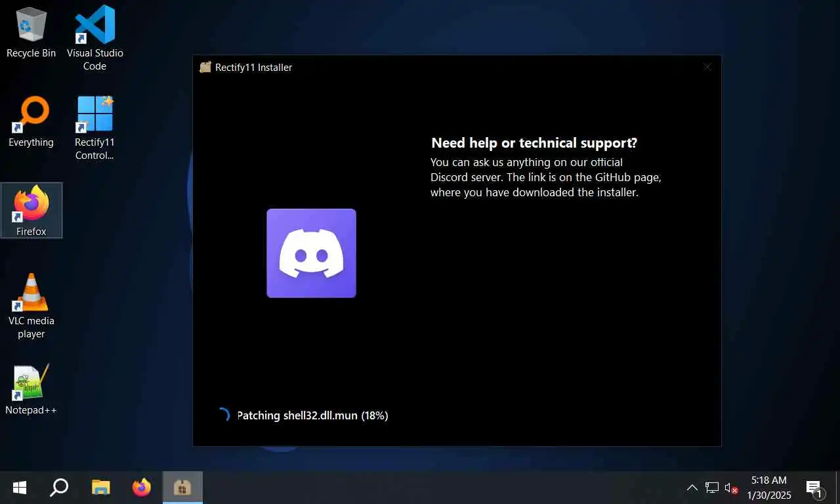This screenshot has height=504, width=840.
Task: Select the Everything search desktop shortcut
Action: pyautogui.click(x=31, y=122)
